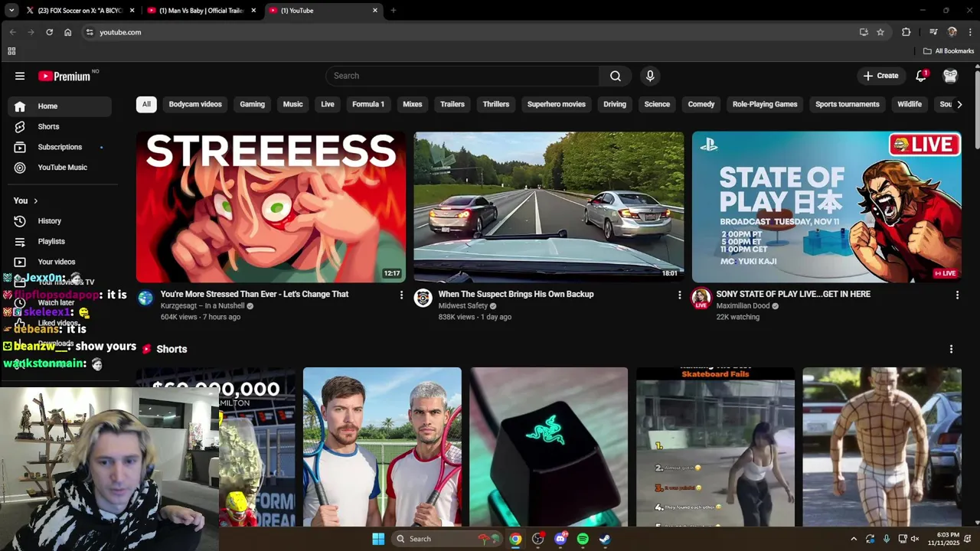Click the Create button
This screenshot has height=551, width=980.
tap(880, 76)
